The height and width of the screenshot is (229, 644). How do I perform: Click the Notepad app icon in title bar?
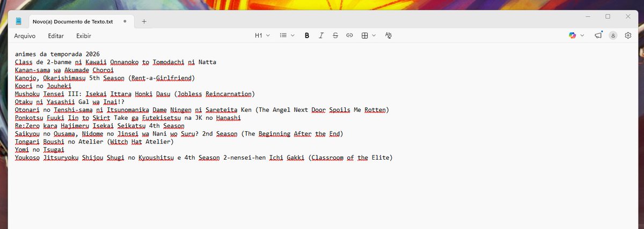point(19,22)
